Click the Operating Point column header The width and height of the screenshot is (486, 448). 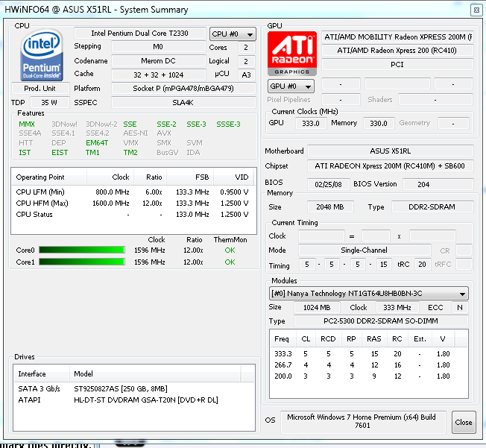tap(49, 177)
